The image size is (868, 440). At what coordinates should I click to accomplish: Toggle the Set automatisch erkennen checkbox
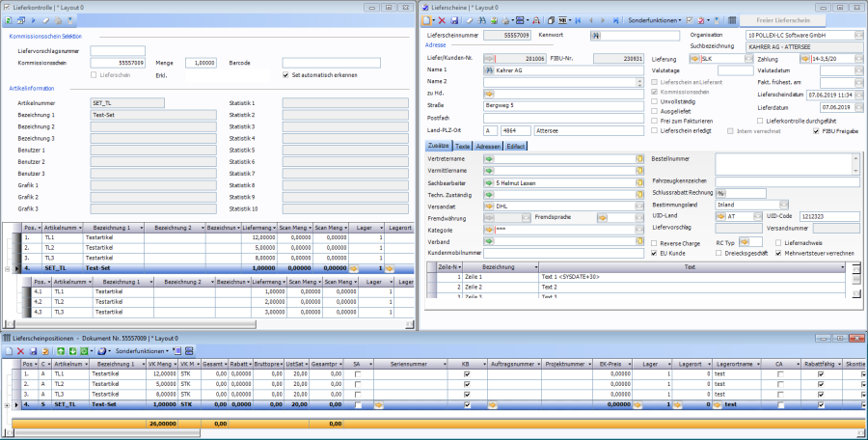(285, 74)
